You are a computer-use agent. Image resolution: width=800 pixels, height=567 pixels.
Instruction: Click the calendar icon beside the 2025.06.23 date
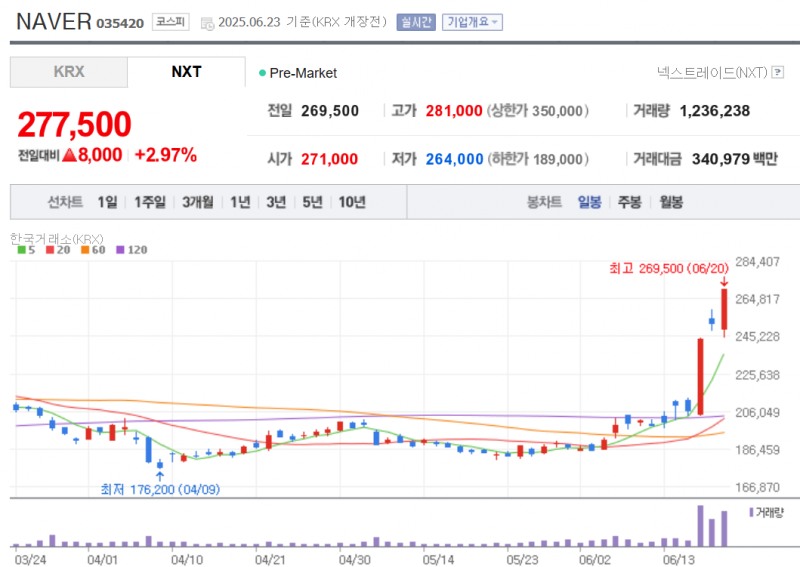(207, 23)
